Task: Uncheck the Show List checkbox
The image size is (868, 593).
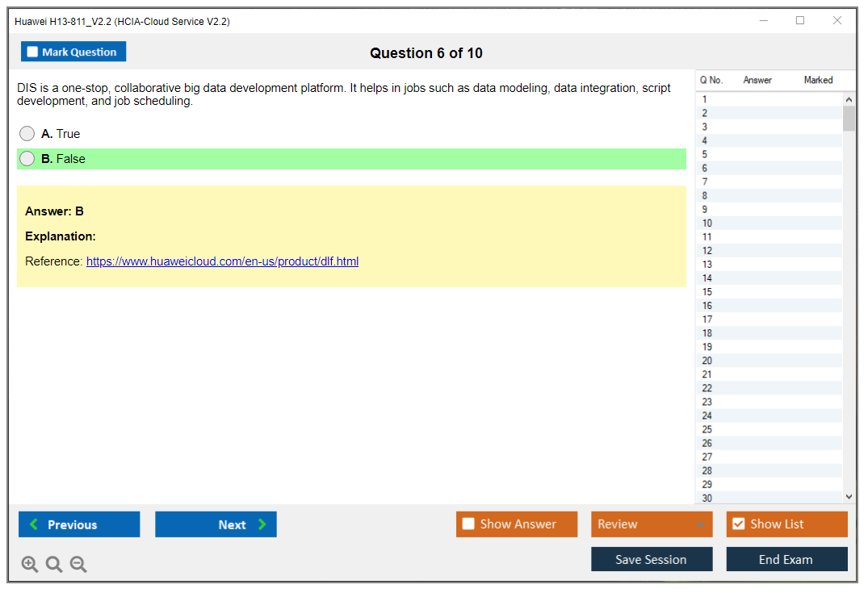Action: pos(738,524)
